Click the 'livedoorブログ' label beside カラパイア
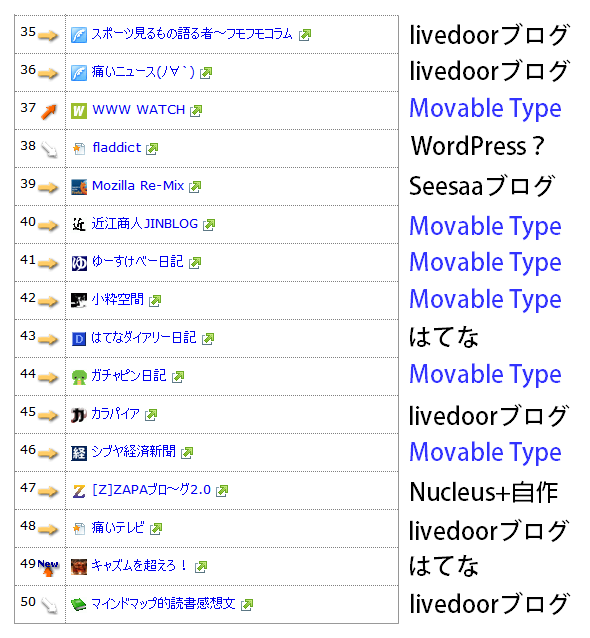 tap(488, 415)
